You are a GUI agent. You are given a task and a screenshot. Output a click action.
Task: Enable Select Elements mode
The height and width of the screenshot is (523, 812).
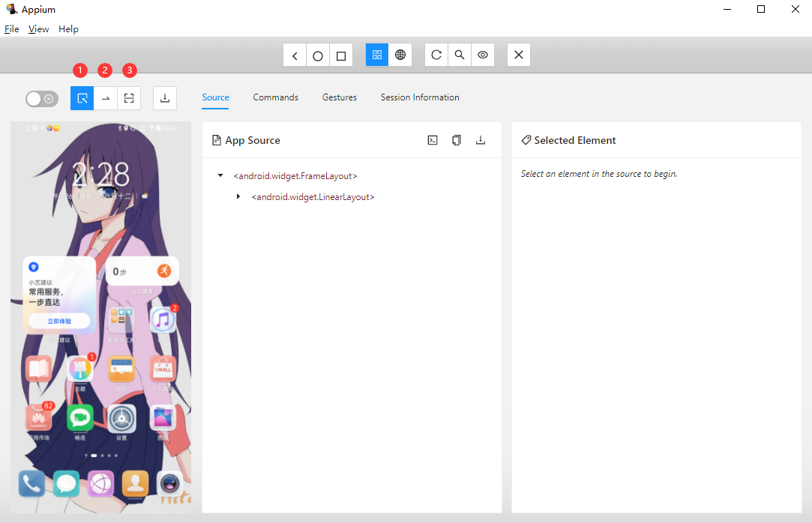82,98
